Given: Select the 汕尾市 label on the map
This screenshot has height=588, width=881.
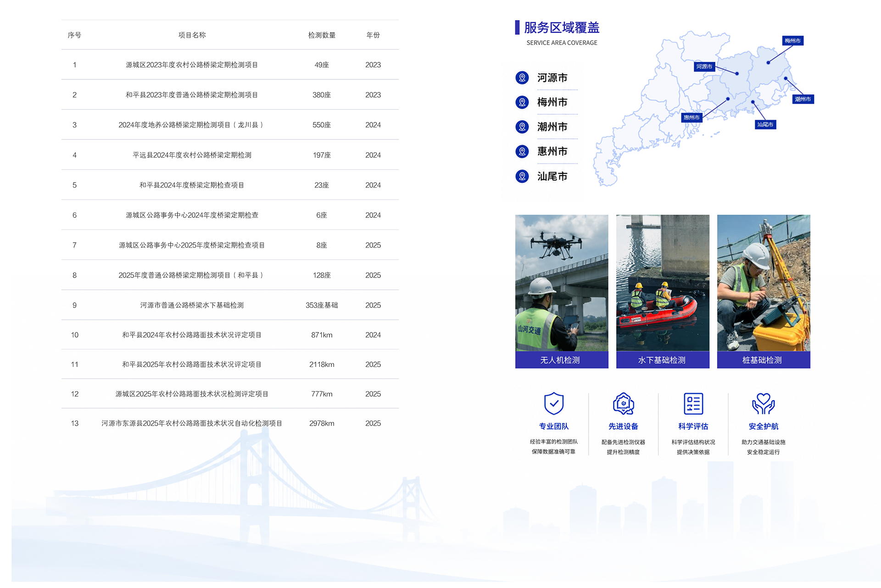Looking at the screenshot, I should (765, 124).
